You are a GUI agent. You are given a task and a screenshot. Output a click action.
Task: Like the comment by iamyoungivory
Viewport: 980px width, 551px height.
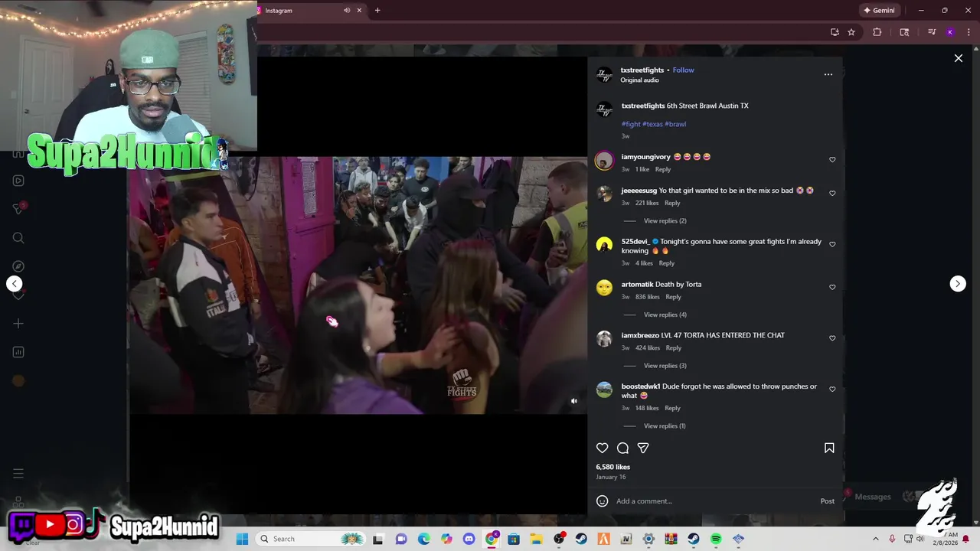tap(832, 160)
